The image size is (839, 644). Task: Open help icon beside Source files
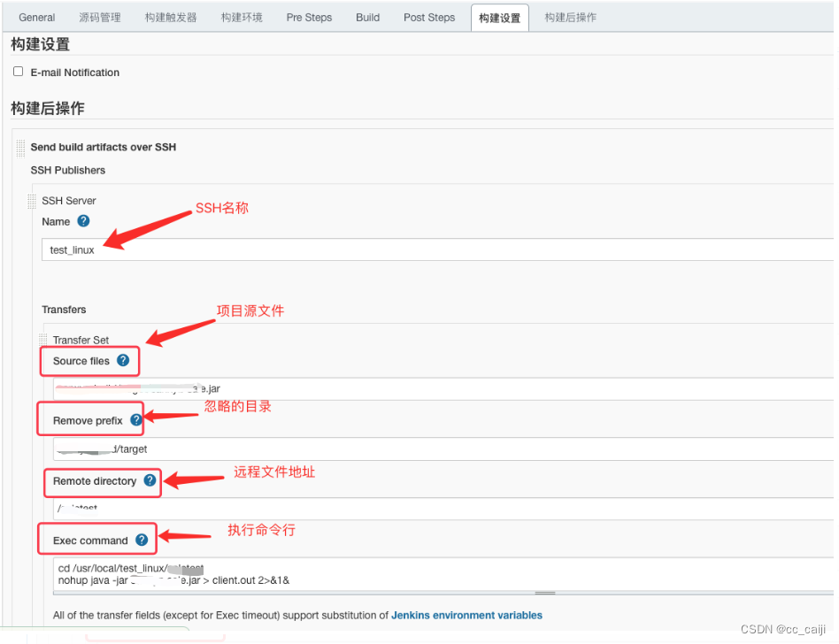click(x=123, y=361)
